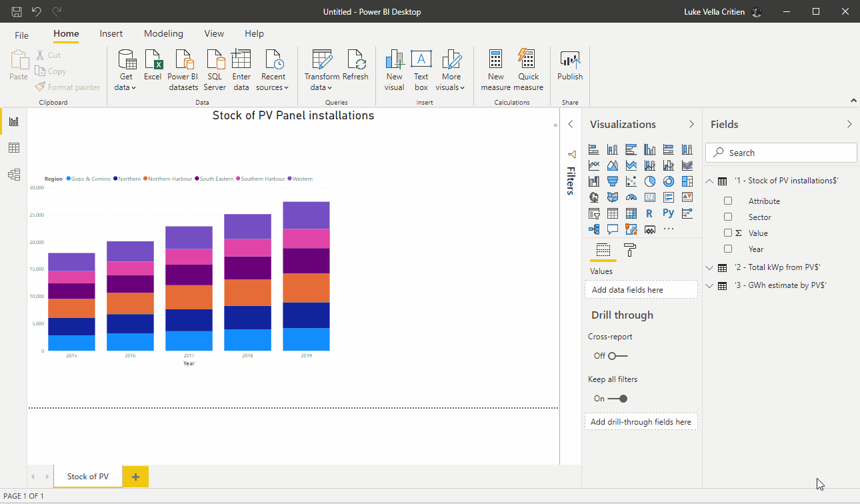Open the File menu
860x504 pixels.
(x=22, y=35)
